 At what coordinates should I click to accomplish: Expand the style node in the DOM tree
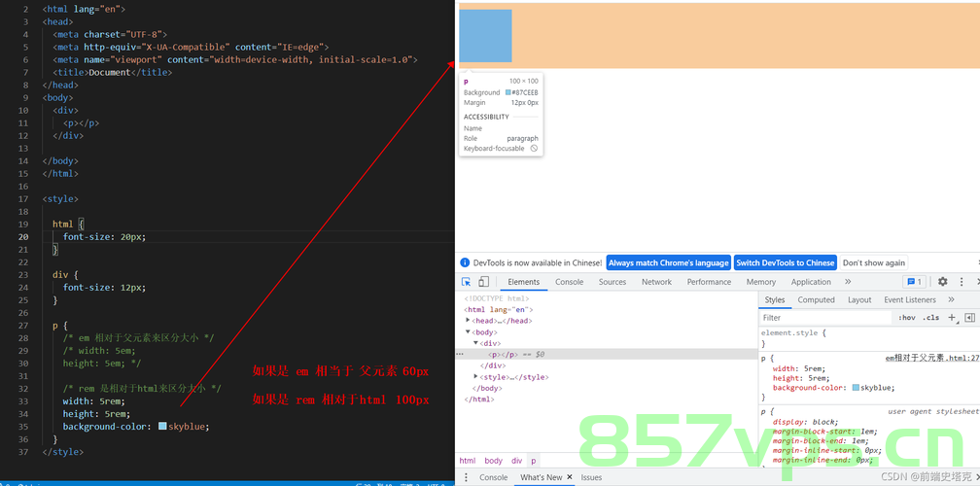pos(475,377)
